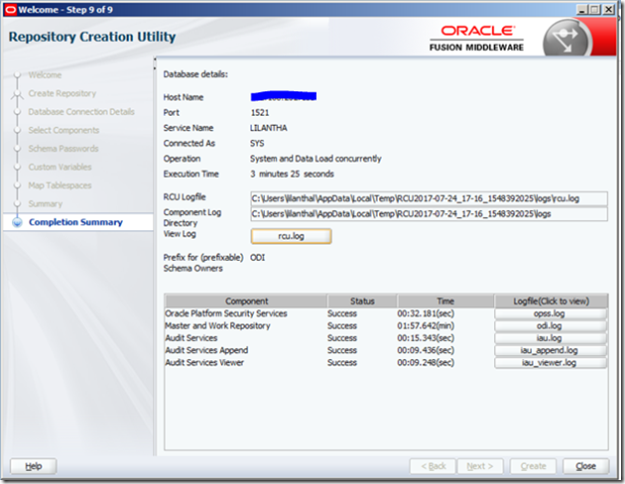625x484 pixels.
Task: Click the Execution Time value 3 minutes 25 seconds
Action: pyautogui.click(x=292, y=174)
